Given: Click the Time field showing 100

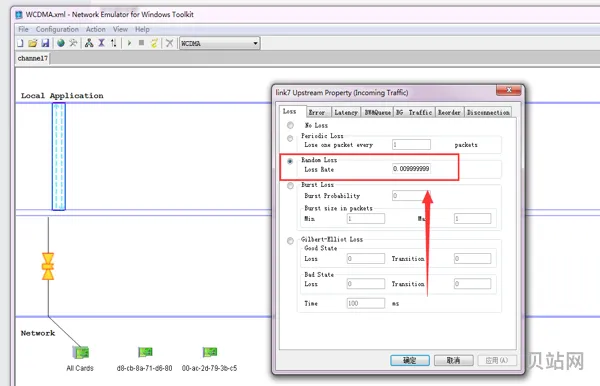Looking at the screenshot, I should tap(366, 303).
